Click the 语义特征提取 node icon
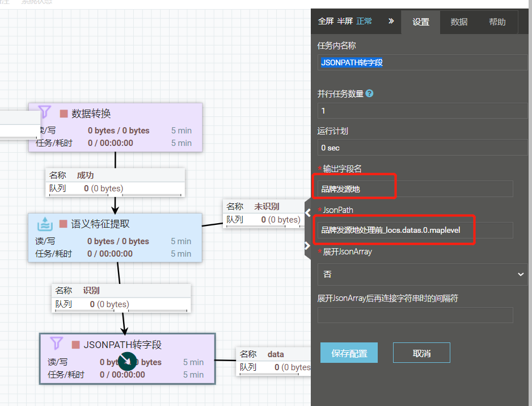Viewport: 532px width, 406px height. [45, 224]
